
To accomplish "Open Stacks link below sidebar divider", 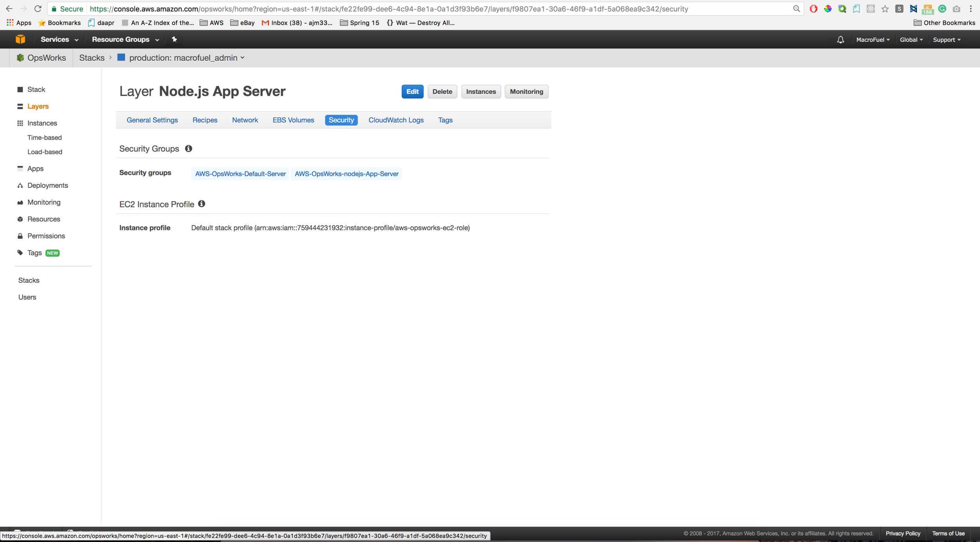I will click(x=29, y=280).
